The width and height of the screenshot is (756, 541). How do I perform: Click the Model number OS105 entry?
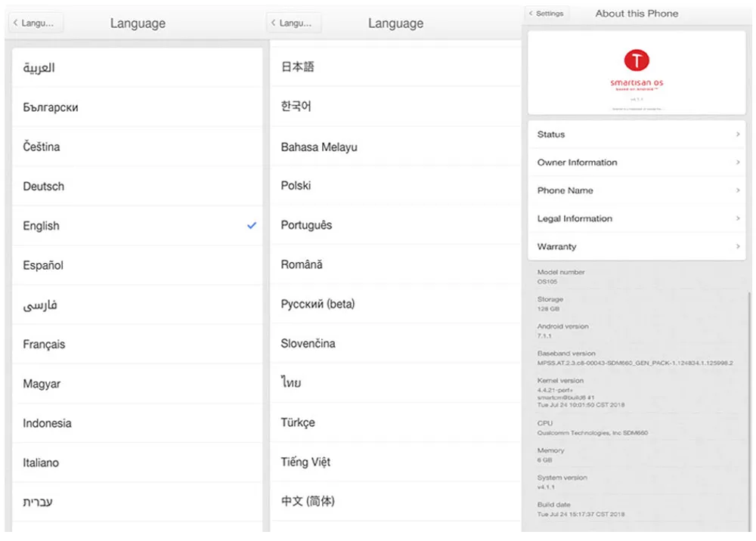click(x=561, y=277)
